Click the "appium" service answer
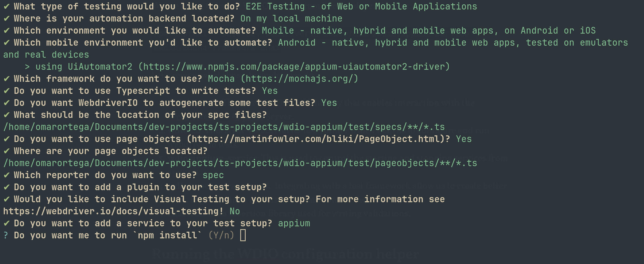This screenshot has width=644, height=264. tap(294, 223)
